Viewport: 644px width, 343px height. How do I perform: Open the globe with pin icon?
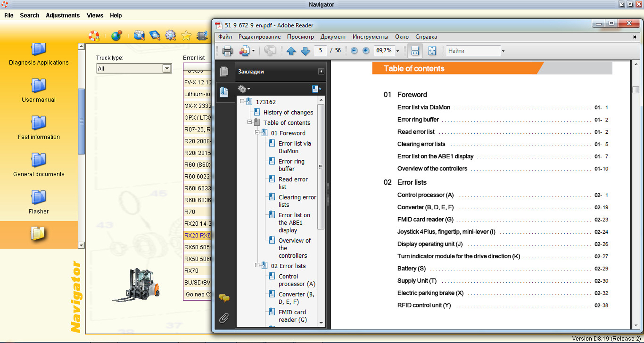pos(116,36)
